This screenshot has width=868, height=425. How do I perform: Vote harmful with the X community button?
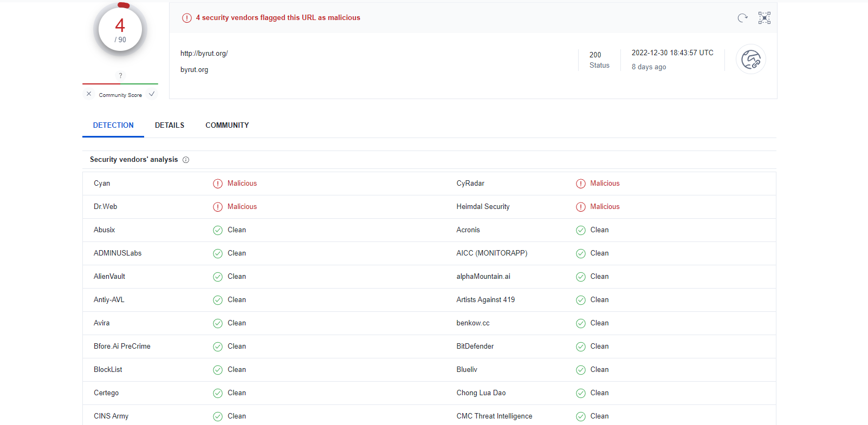pos(89,94)
